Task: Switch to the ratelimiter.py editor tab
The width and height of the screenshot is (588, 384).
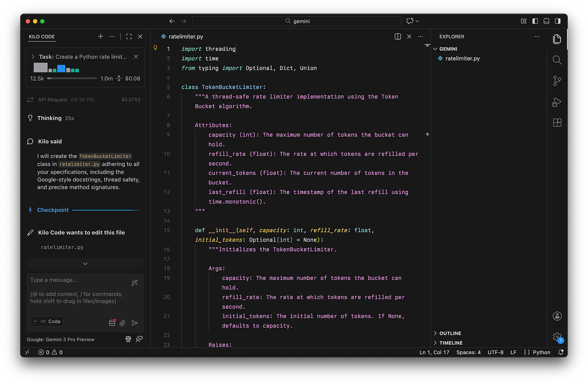Action: tap(185, 37)
